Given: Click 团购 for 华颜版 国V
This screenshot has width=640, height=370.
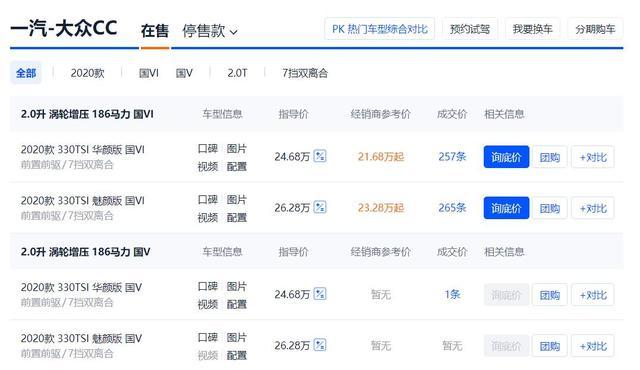Looking at the screenshot, I should click(x=550, y=295).
